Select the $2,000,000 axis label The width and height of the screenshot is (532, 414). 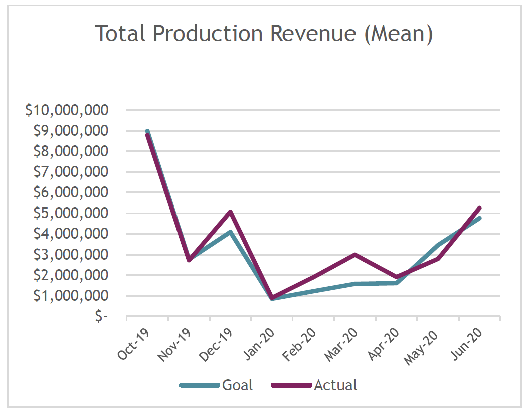click(x=71, y=275)
